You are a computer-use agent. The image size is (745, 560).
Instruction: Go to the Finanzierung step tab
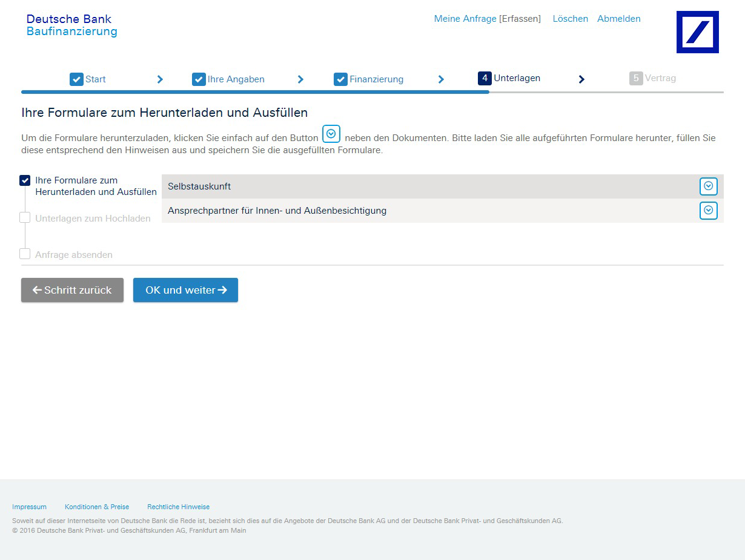(x=369, y=79)
